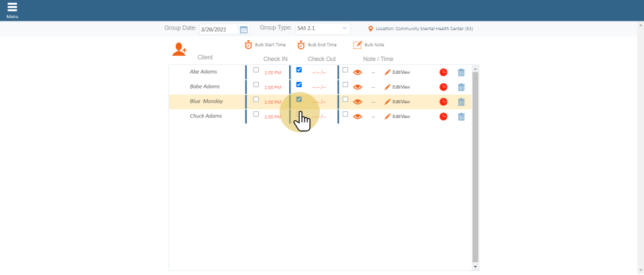Open Edit/View for Chuck Adams
644x275 pixels.
(x=397, y=117)
